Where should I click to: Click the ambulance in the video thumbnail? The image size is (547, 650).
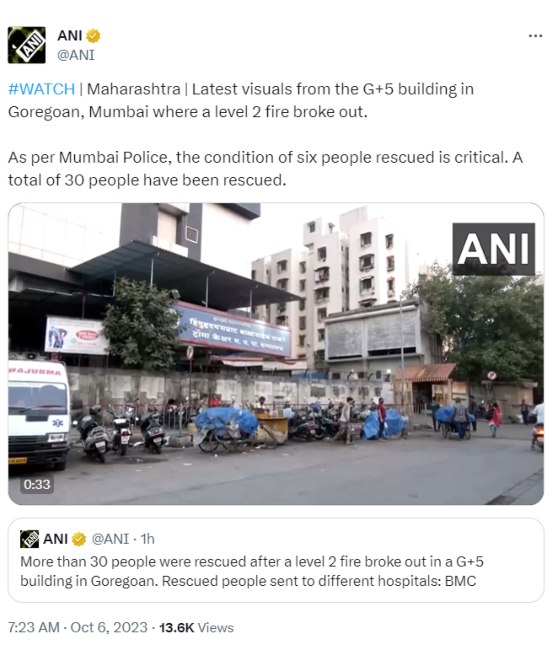[x=39, y=410]
